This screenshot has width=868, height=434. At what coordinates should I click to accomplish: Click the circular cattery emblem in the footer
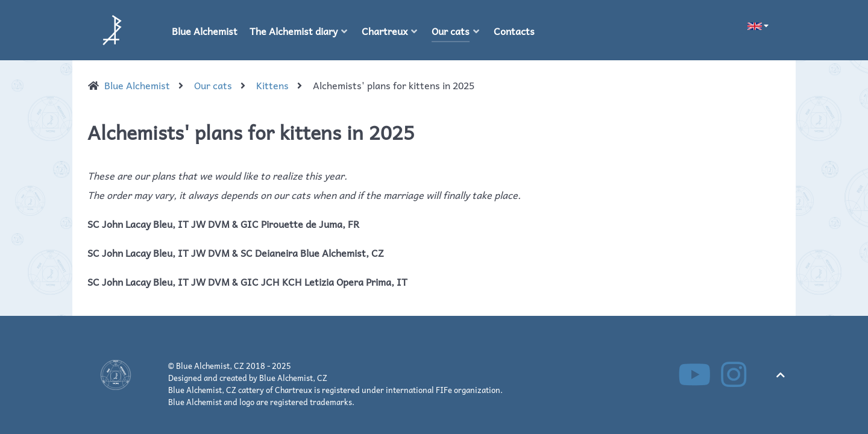pos(116,374)
